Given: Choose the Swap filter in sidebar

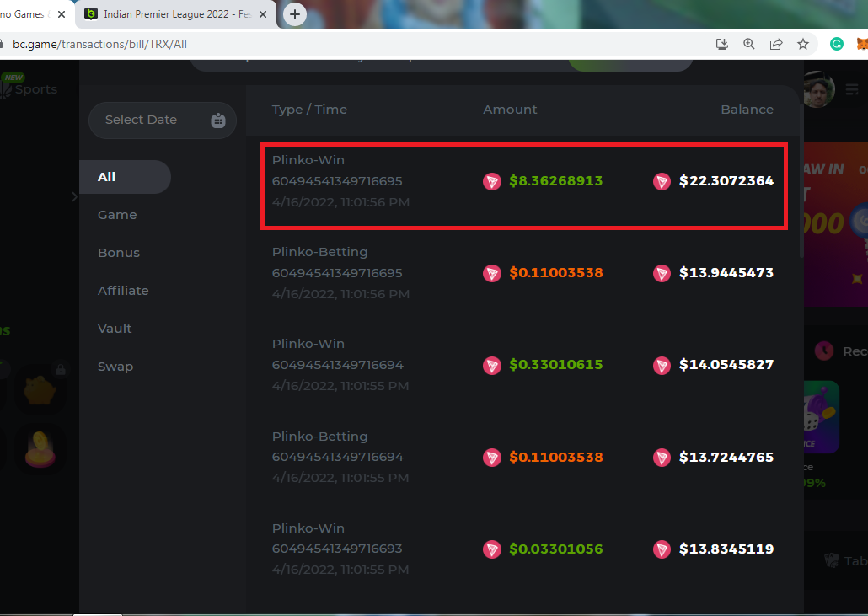Looking at the screenshot, I should click(x=115, y=367).
